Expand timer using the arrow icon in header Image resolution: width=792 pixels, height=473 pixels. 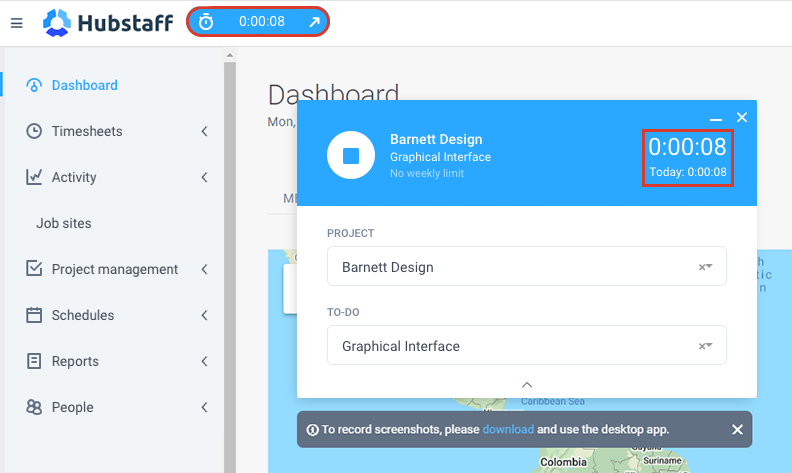pos(314,22)
